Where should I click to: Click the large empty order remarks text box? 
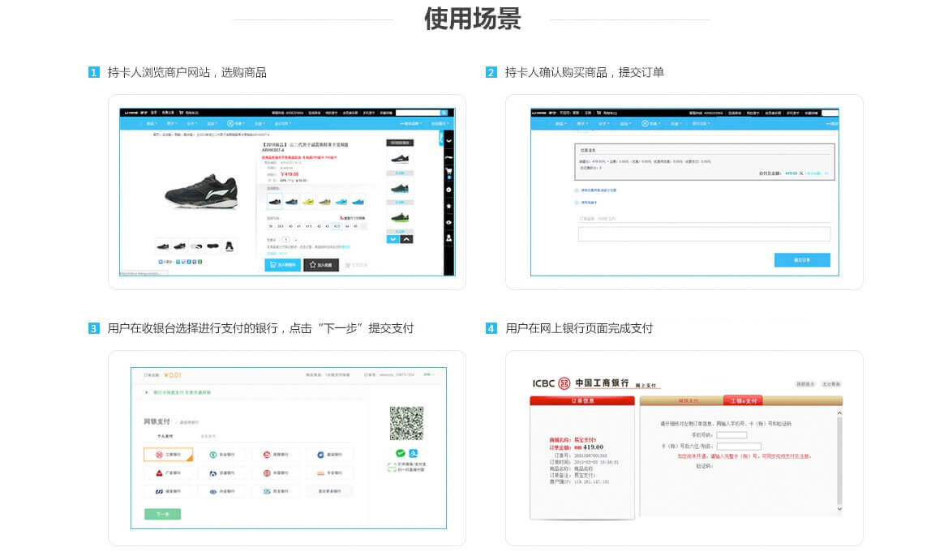pos(704,233)
